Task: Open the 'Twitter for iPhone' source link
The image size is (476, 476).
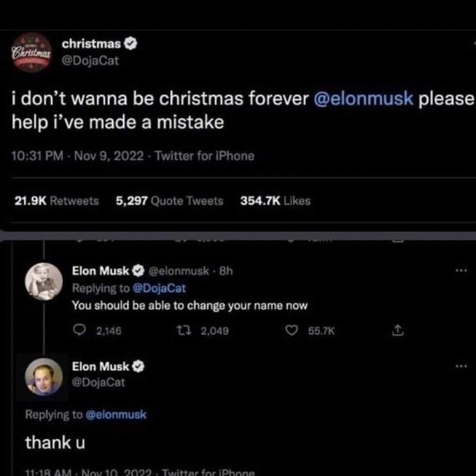Action: click(x=205, y=156)
